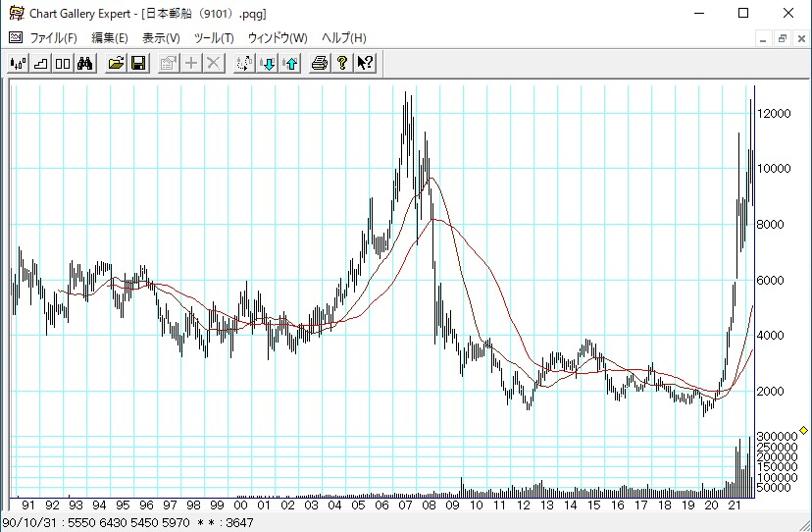Viewport: 812px width, 532px height.
Task: Open the 編集(E) menu
Action: click(x=109, y=38)
